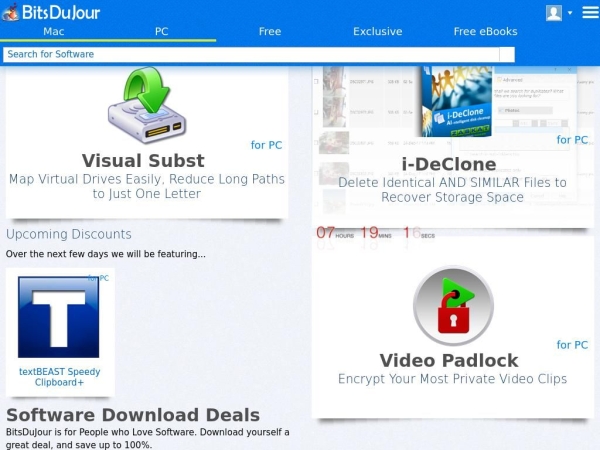Screen dimensions: 600x450
Task: Select 'for PC' label on Visual Subst
Action: [266, 145]
